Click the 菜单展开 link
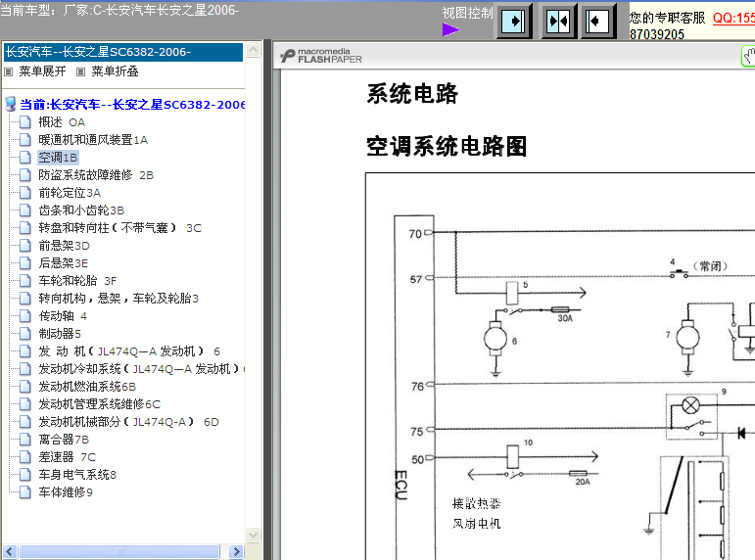Viewport: 755px width, 560px height. click(42, 71)
